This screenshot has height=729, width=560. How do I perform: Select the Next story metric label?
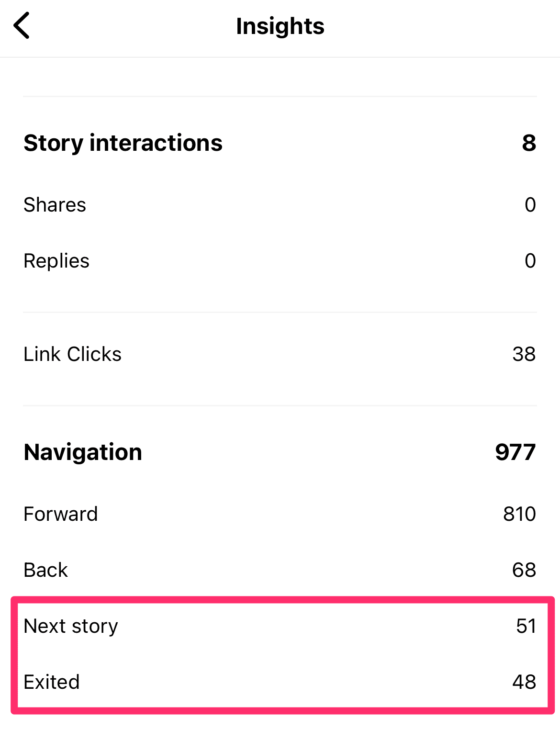(x=71, y=626)
